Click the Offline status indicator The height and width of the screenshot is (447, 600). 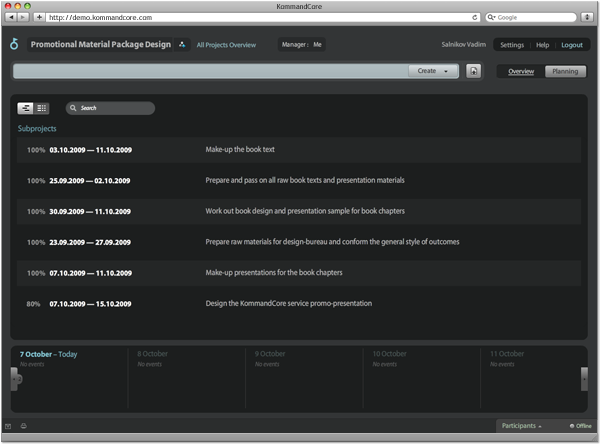pyautogui.click(x=580, y=426)
